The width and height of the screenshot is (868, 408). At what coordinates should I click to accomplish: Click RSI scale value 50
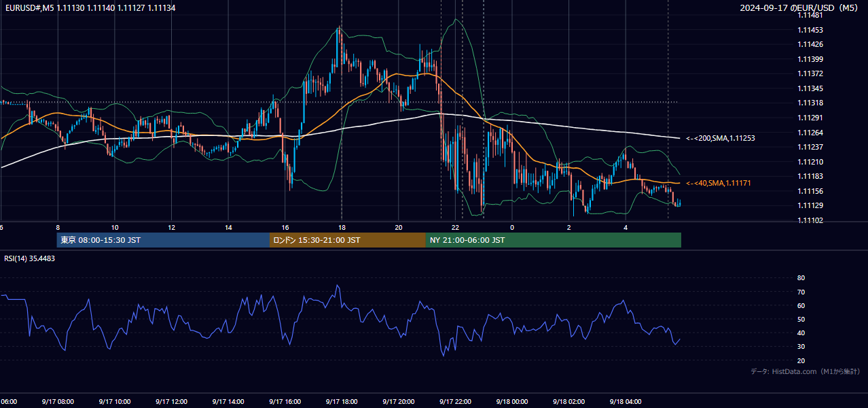click(801, 319)
